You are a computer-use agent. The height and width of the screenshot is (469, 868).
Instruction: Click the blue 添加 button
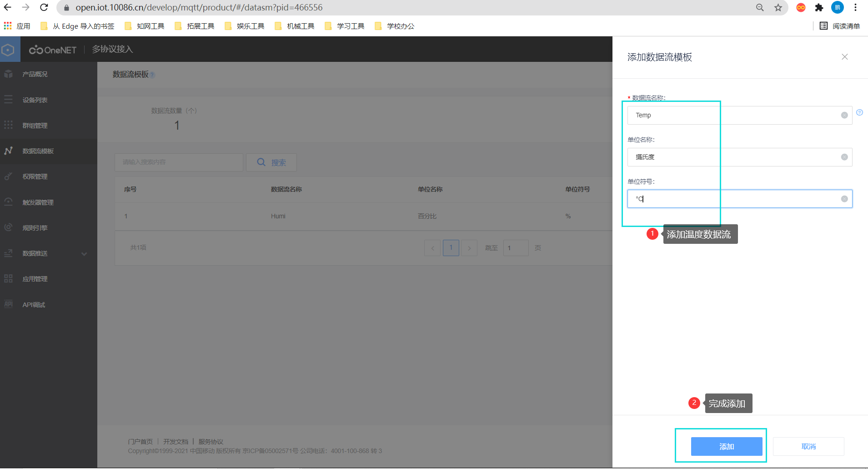(x=727, y=447)
